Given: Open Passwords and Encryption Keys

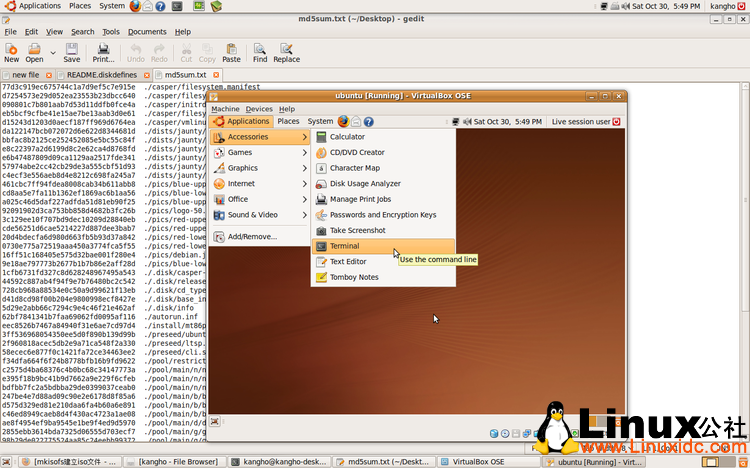Looking at the screenshot, I should [383, 215].
